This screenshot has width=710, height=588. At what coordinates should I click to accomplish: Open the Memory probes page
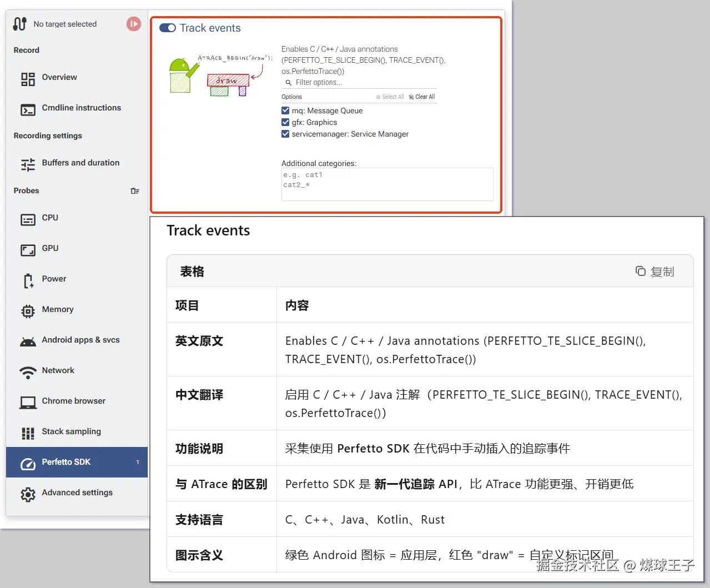click(x=77, y=310)
